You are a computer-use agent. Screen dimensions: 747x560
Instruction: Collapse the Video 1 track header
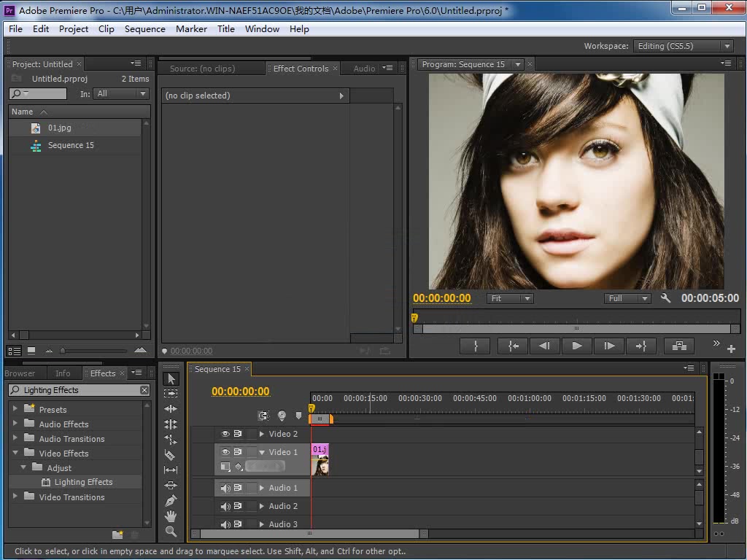point(262,452)
